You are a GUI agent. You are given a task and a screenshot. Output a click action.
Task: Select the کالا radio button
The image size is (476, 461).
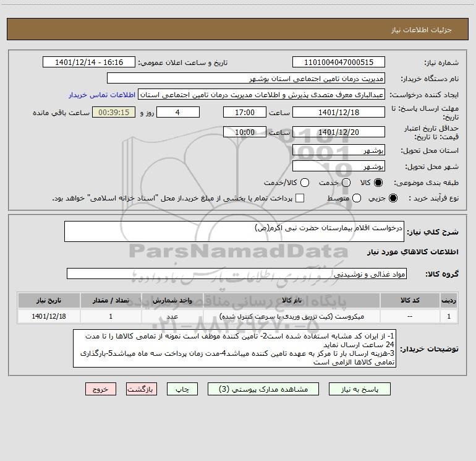pyautogui.click(x=378, y=183)
